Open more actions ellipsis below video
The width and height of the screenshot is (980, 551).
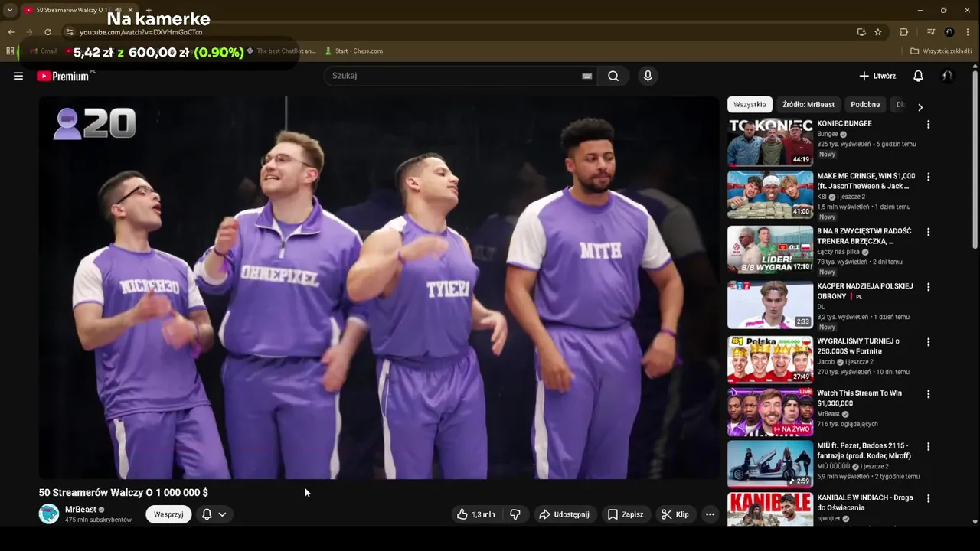point(710,514)
